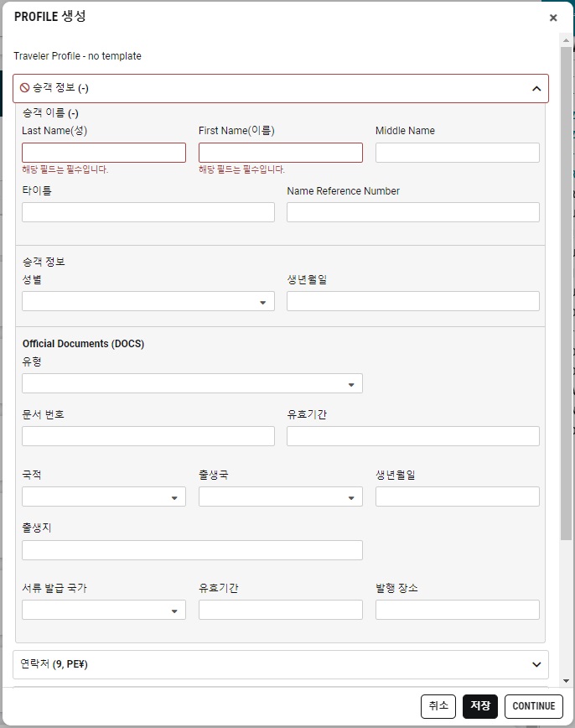Click the 출생지 input field
Screen dimensions: 575x728
pyautogui.click(x=192, y=550)
